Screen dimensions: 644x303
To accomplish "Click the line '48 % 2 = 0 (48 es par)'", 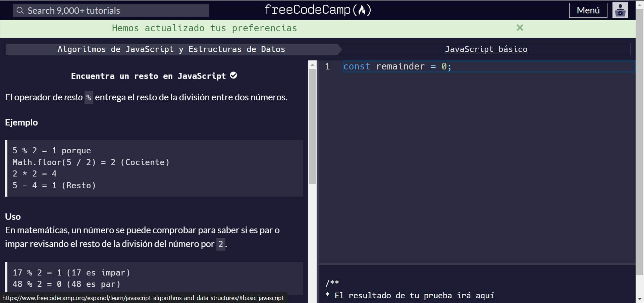I will pyautogui.click(x=66, y=284).
